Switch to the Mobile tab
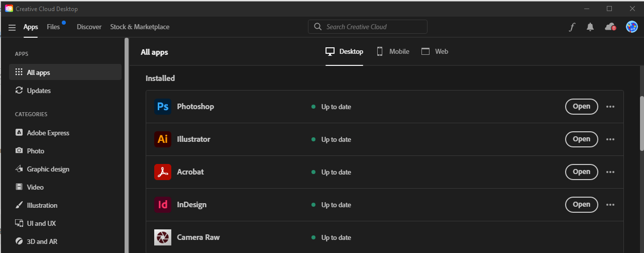 [x=393, y=51]
